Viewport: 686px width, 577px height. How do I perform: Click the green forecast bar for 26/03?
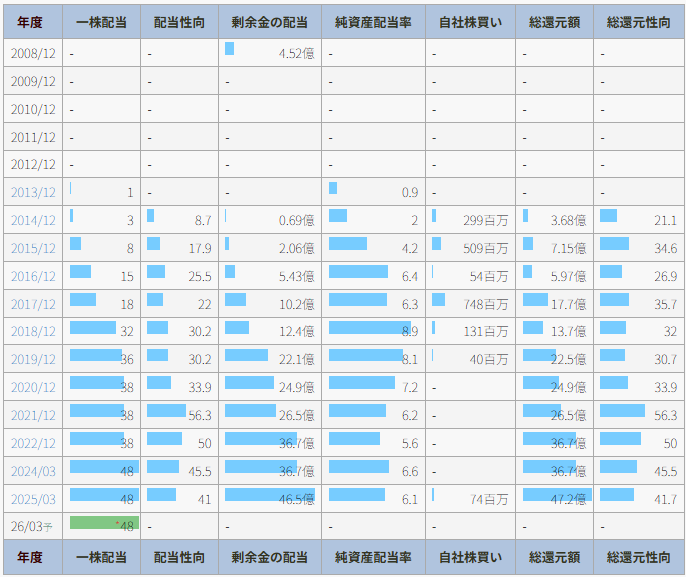pyautogui.click(x=103, y=524)
